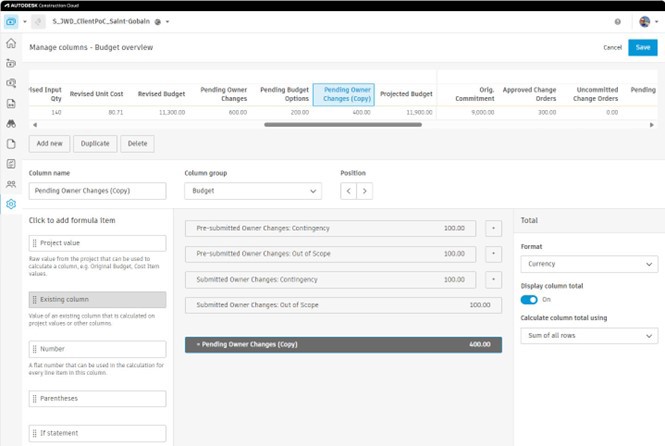Screen dimensions: 665x446
Task: Open module switcher dropdown arrow
Action: pyautogui.click(x=25, y=22)
